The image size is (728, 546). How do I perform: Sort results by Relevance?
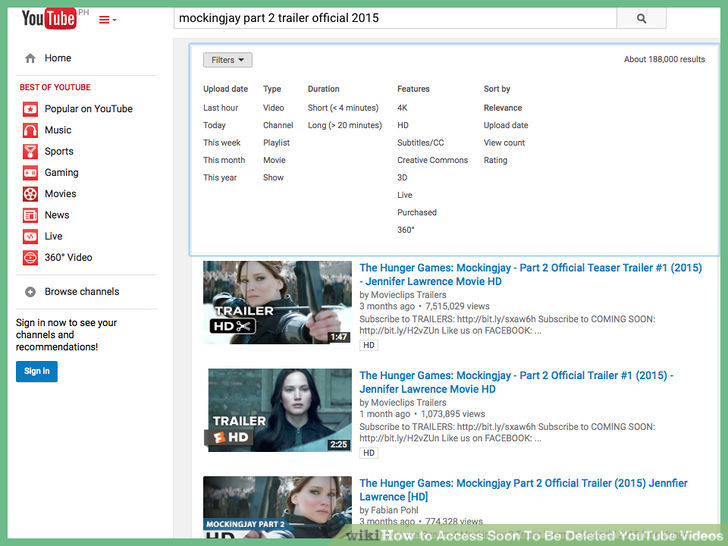coord(503,108)
